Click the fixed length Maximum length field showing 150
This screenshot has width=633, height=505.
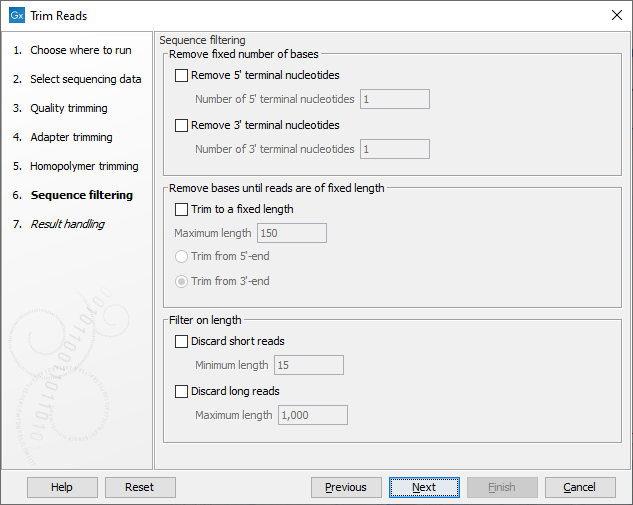tap(291, 233)
